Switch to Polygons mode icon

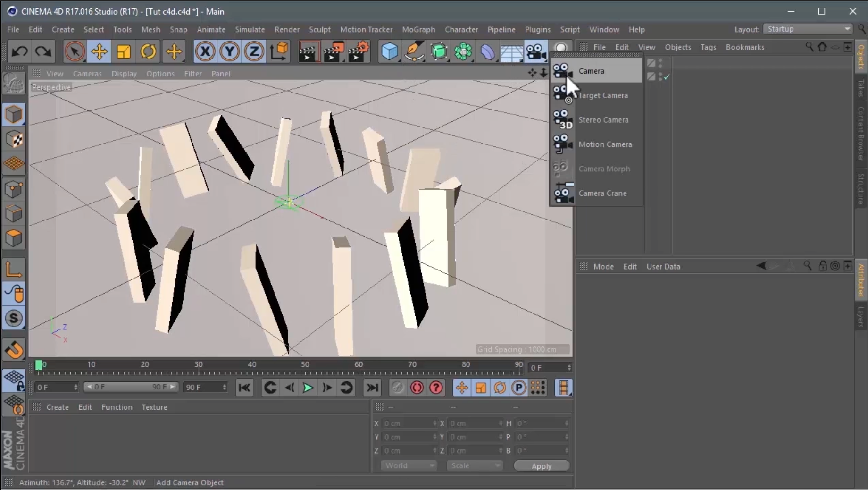click(x=14, y=238)
